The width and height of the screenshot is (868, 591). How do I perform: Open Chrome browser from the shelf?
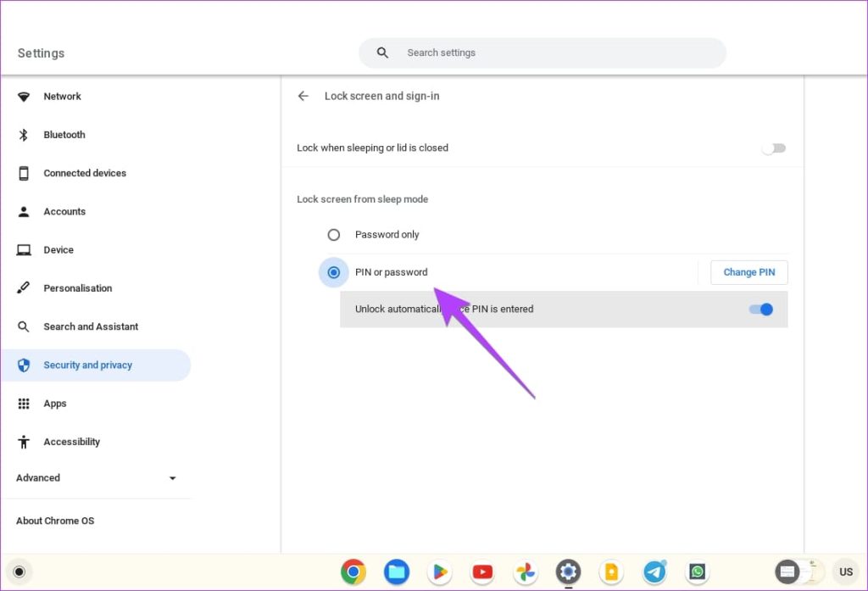tap(353, 571)
